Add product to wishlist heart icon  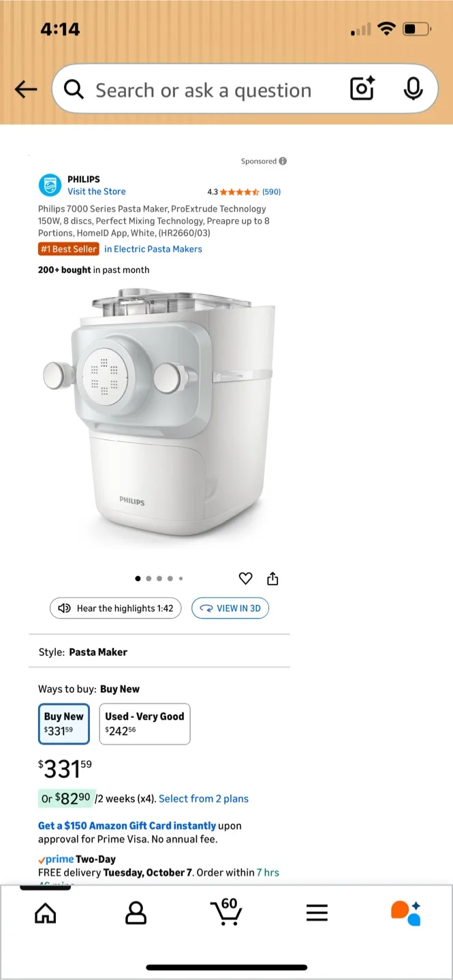click(246, 578)
